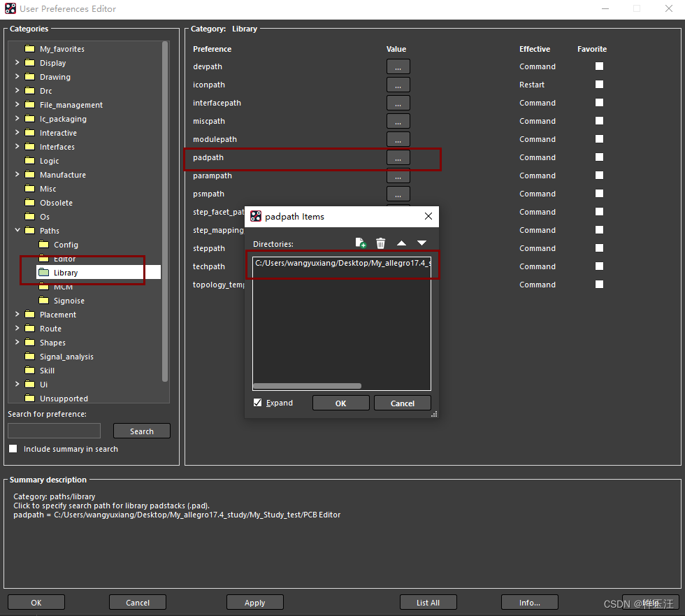Click the Apply button
The image size is (685, 616).
255,603
